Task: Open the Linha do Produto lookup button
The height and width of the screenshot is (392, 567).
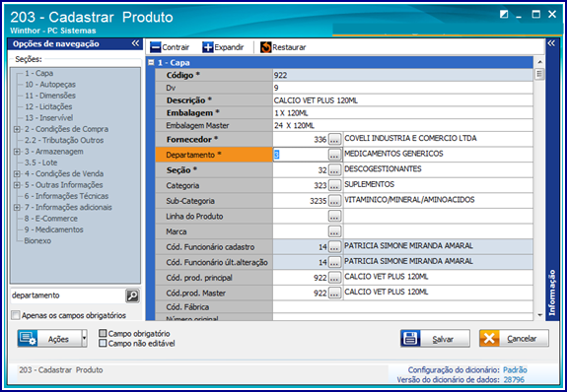Action: coord(334,216)
